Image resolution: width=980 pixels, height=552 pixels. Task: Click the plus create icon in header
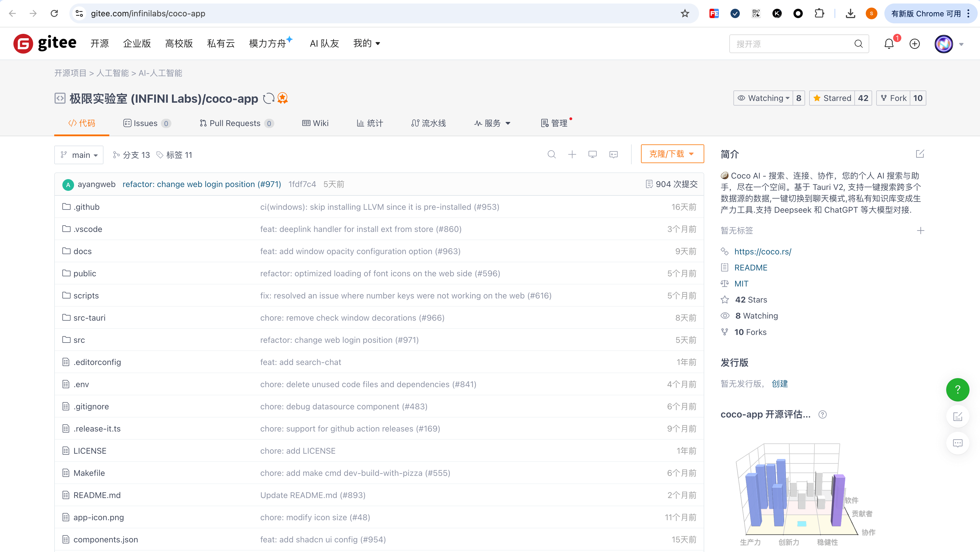[x=915, y=44]
